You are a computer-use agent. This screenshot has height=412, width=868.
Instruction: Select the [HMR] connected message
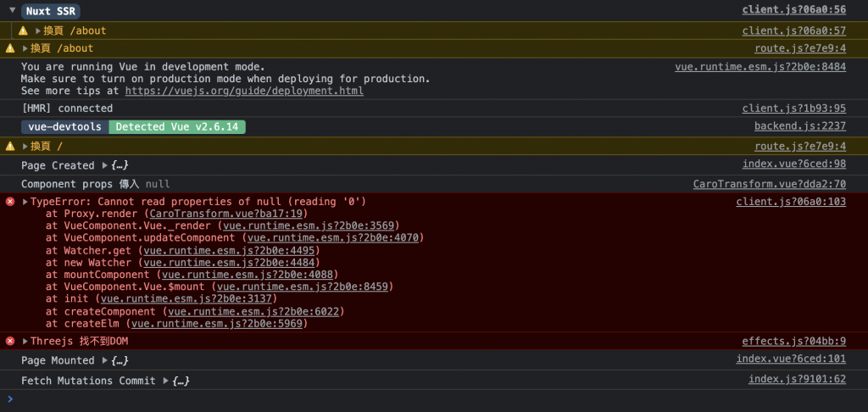(67, 109)
